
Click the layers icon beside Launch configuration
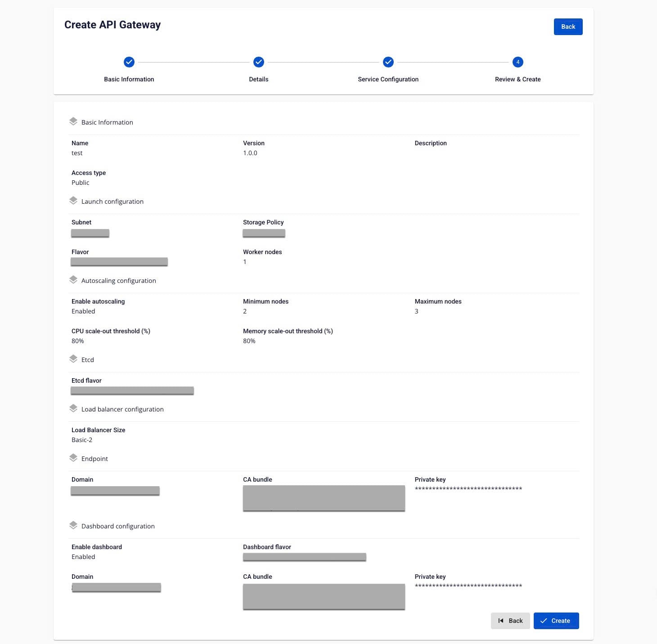[x=73, y=201]
